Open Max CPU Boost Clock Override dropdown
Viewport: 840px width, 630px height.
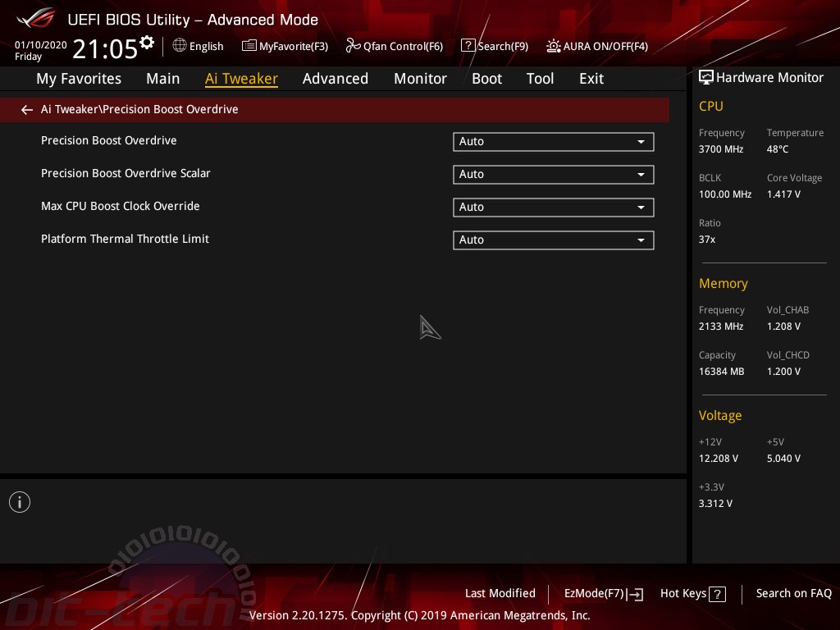(554, 208)
